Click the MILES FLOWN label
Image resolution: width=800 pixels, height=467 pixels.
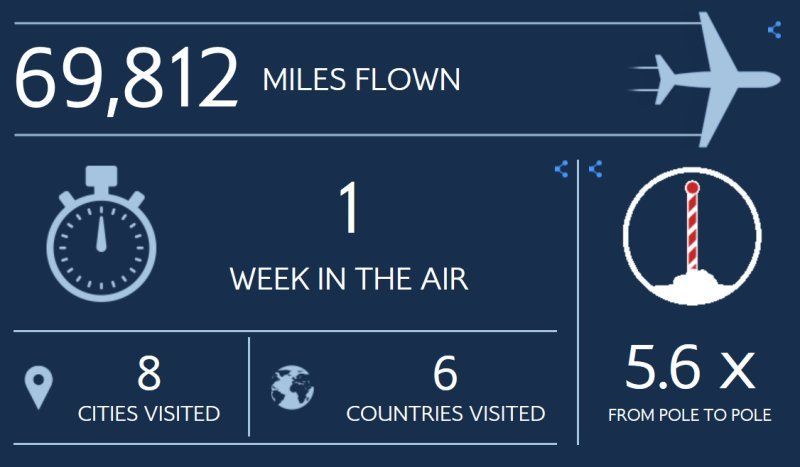361,80
